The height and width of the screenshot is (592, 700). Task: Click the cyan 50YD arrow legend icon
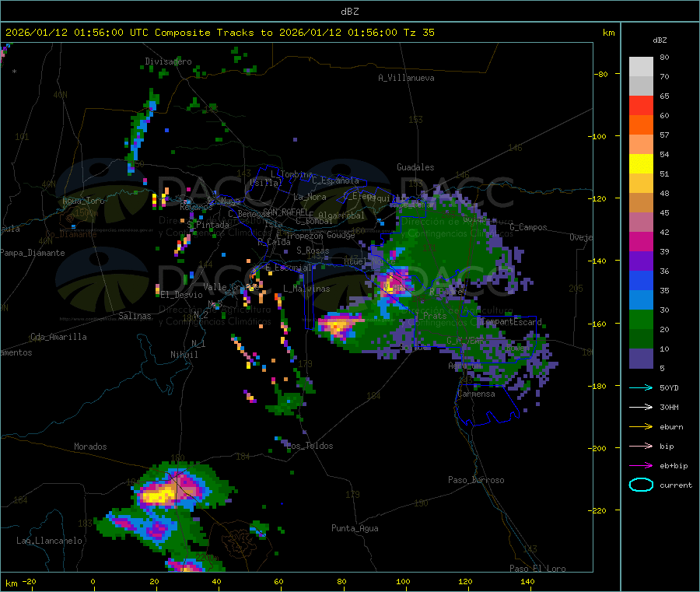(x=641, y=387)
